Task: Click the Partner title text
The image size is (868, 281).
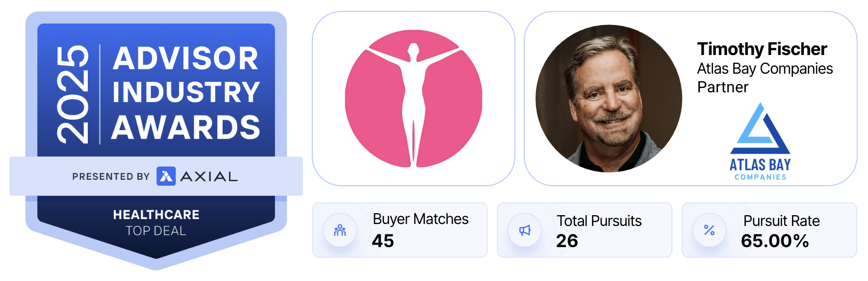Action: click(723, 87)
